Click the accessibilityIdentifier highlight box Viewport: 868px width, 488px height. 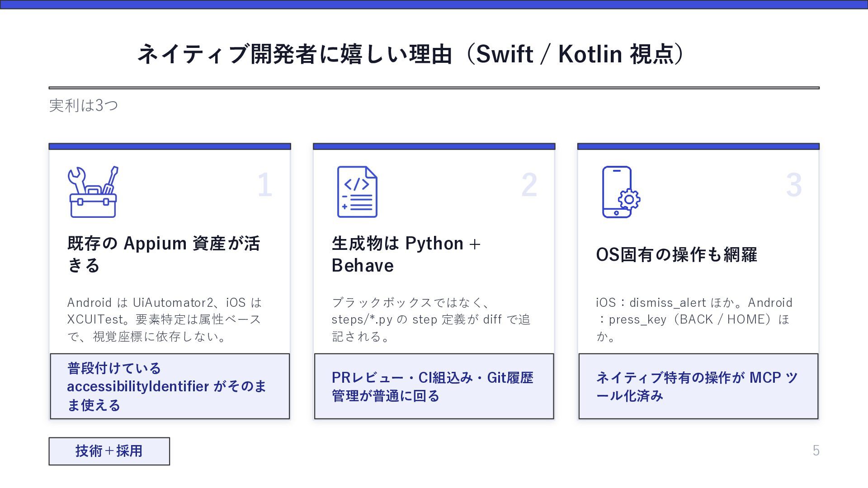pos(170,386)
